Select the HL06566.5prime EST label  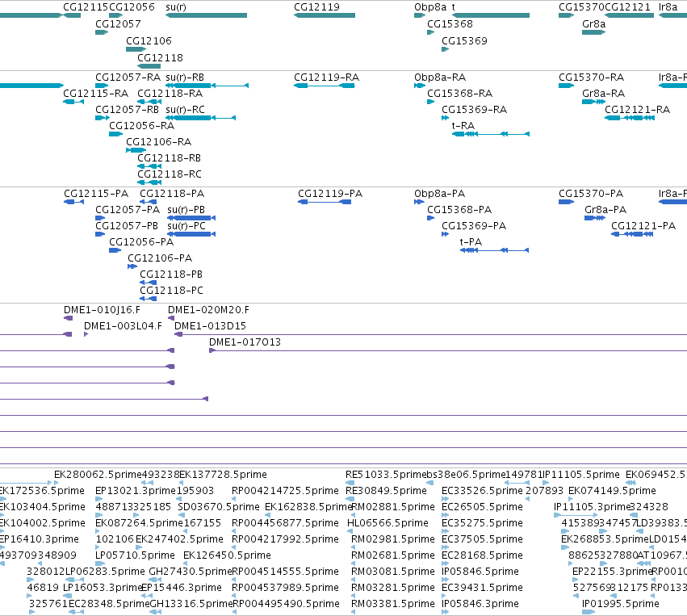coord(387,523)
